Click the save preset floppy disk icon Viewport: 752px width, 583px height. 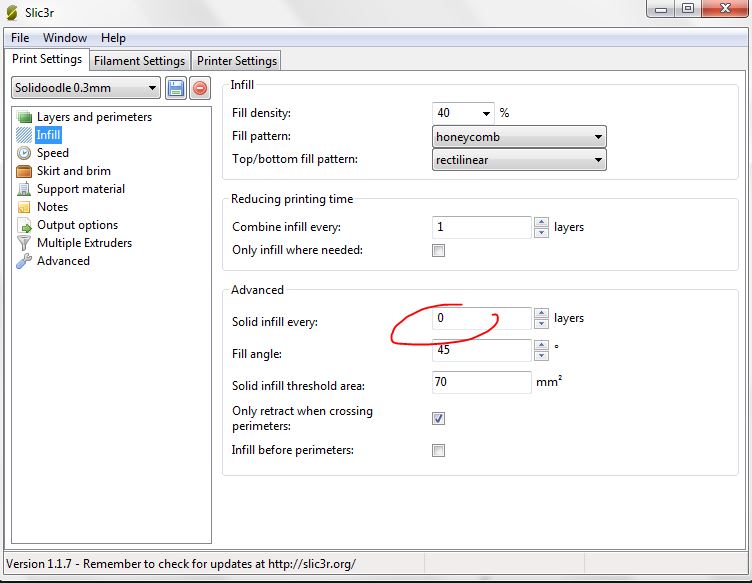point(176,88)
